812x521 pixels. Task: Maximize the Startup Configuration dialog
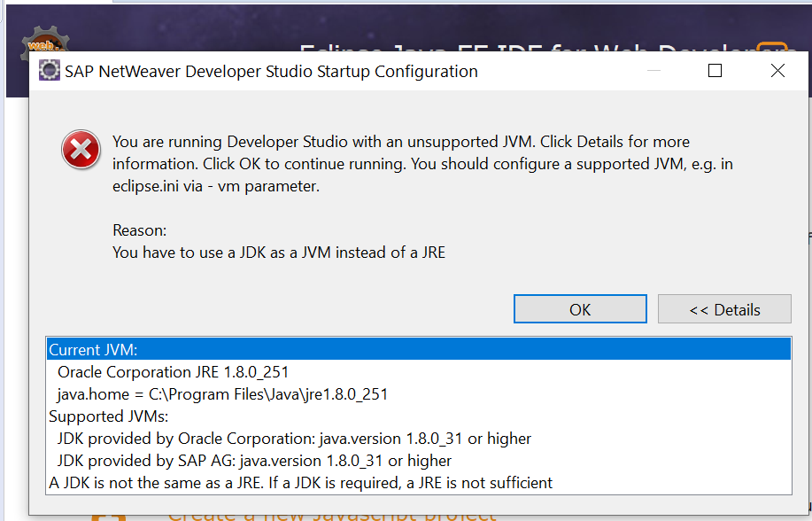715,71
